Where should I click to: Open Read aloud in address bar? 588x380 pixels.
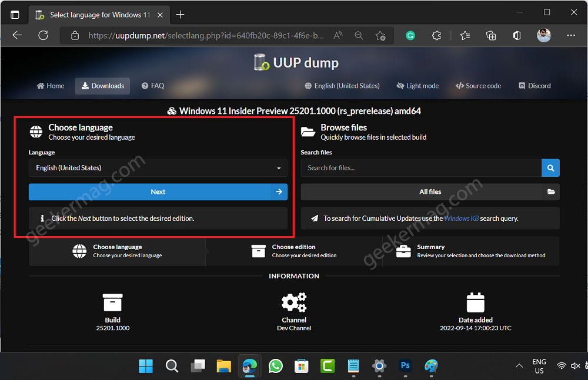coord(338,36)
